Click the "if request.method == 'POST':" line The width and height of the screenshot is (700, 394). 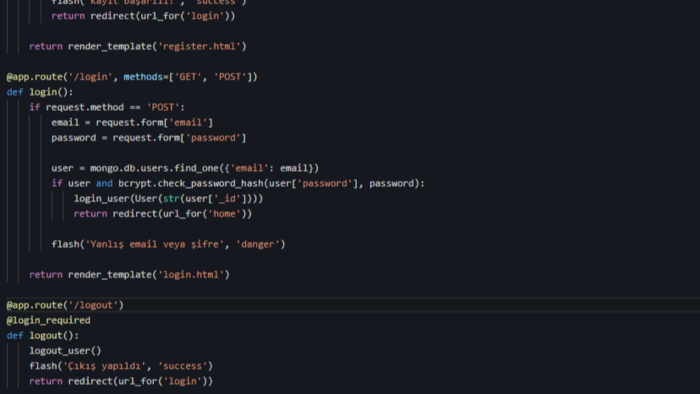pos(107,107)
